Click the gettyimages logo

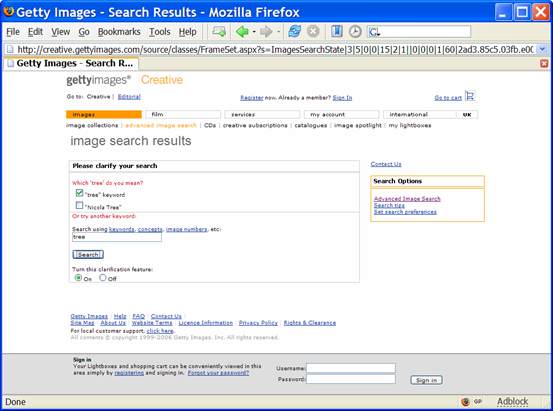click(98, 80)
